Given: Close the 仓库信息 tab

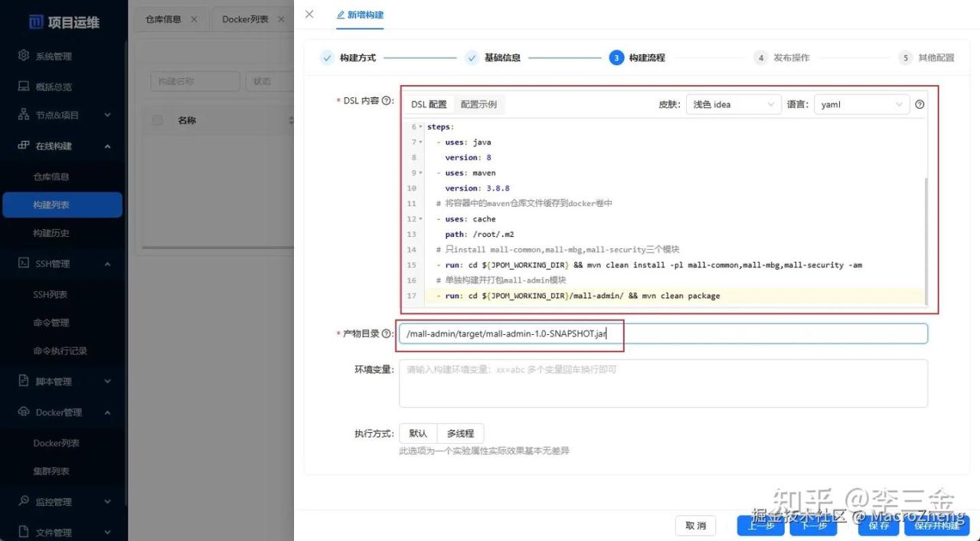Looking at the screenshot, I should click(194, 19).
